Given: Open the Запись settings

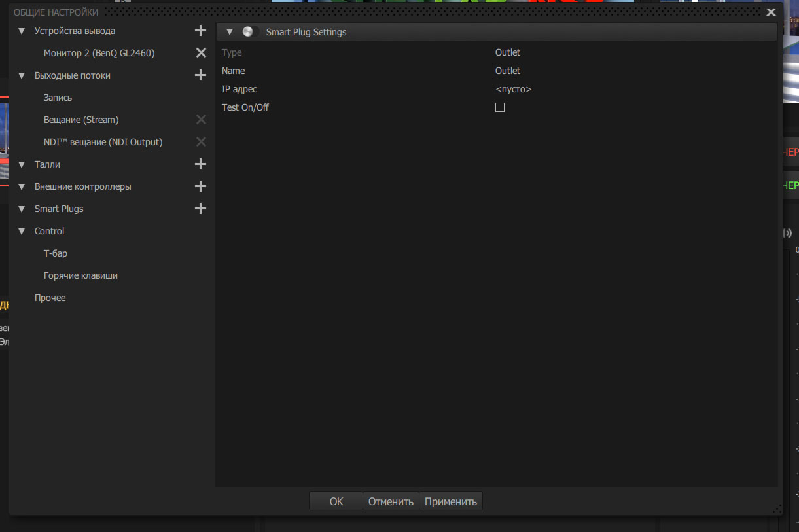Looking at the screenshot, I should pos(58,98).
